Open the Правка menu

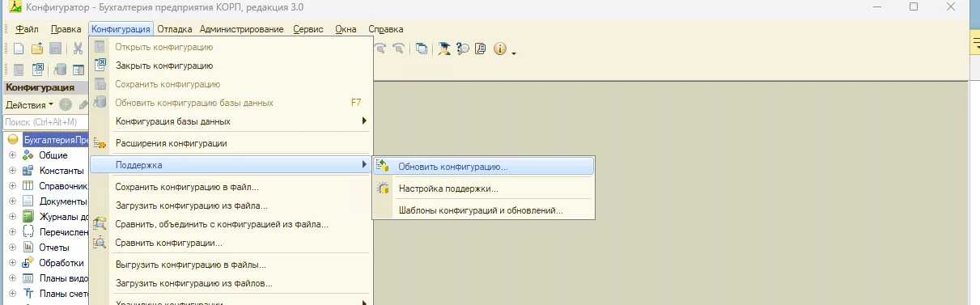point(66,29)
